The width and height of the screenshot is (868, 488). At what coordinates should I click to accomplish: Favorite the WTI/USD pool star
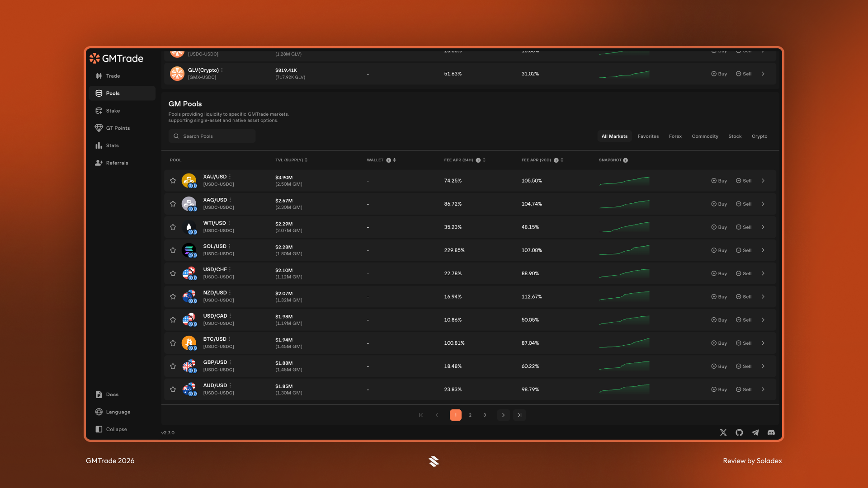point(173,227)
